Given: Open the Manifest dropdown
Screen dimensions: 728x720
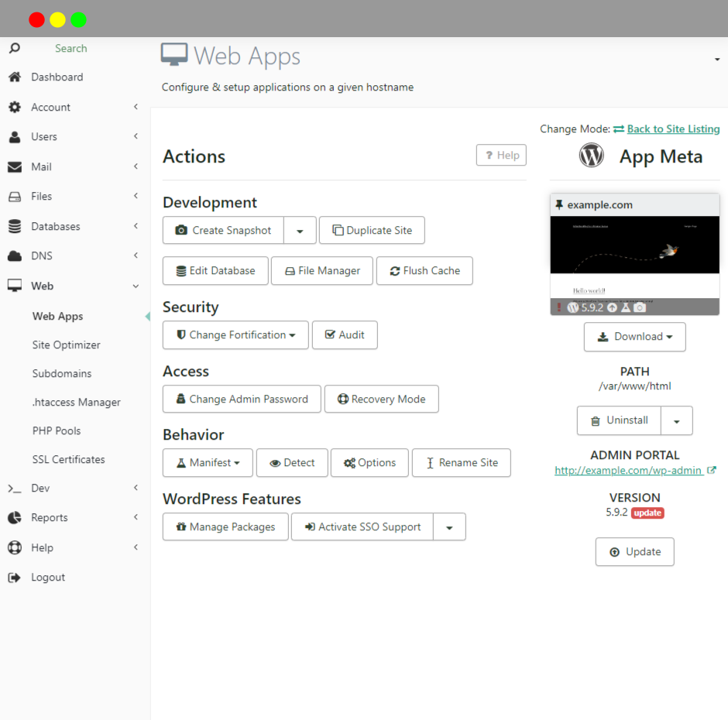Looking at the screenshot, I should 208,463.
